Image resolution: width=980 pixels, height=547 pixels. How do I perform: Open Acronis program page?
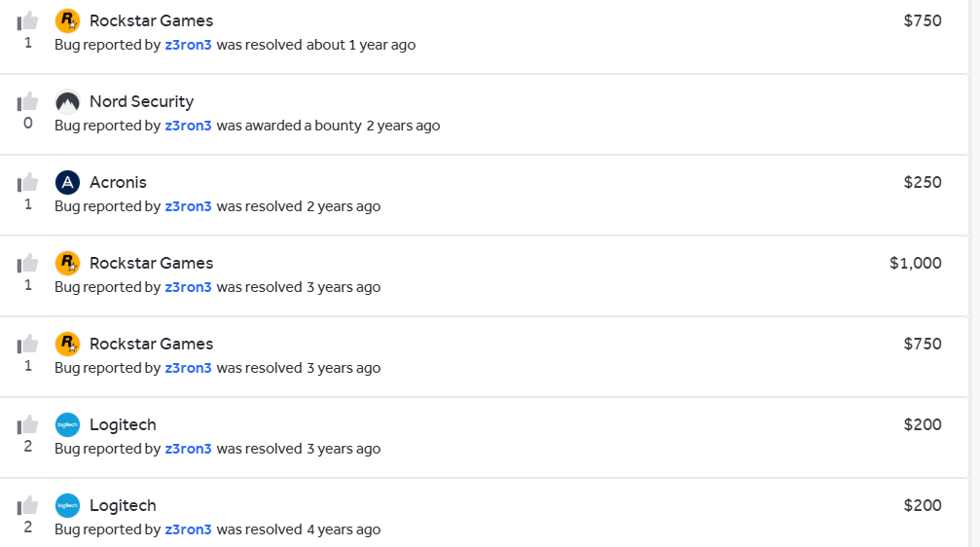point(118,182)
